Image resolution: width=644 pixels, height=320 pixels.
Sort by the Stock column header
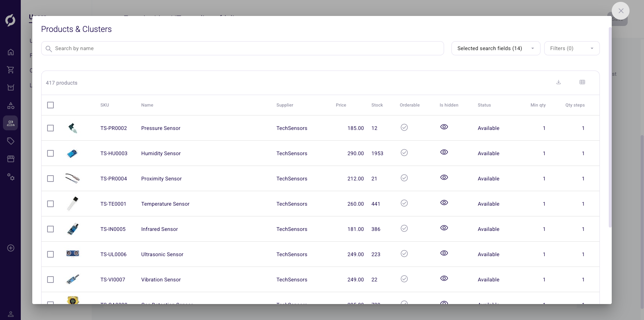[377, 105]
